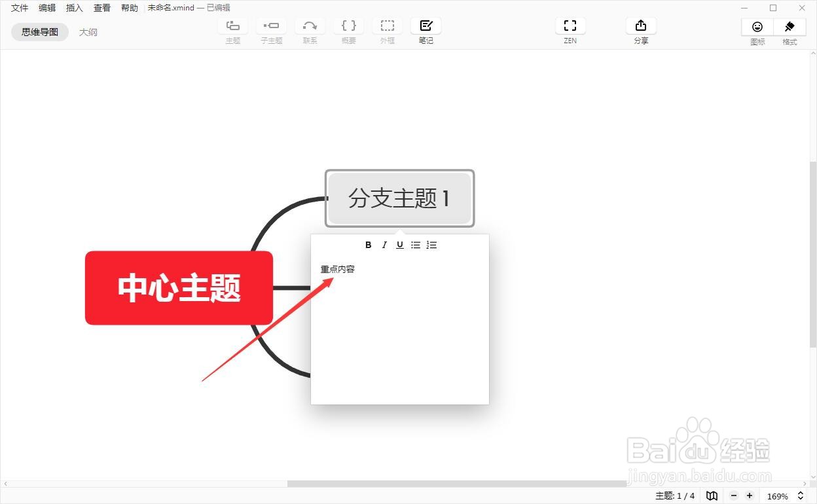
Task: Click the zoom out minus control
Action: click(734, 495)
